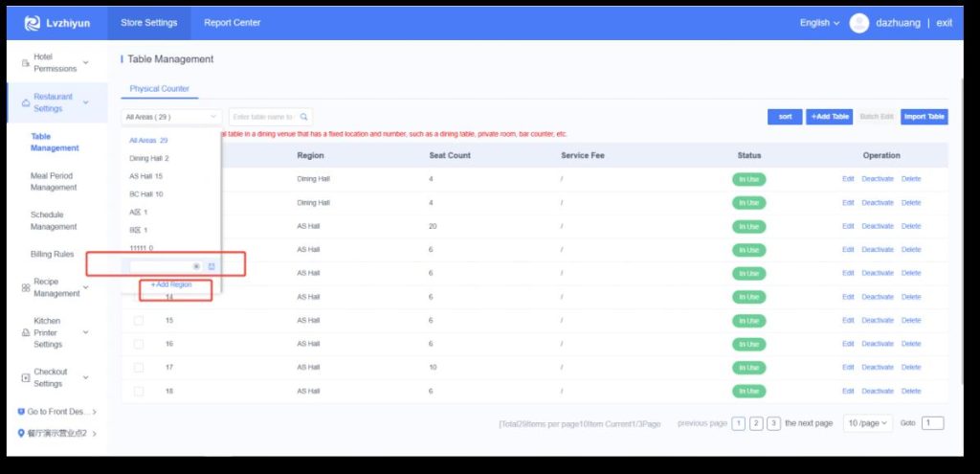Click the cancel icon in region input row
This screenshot has width=980, height=474.
pyautogui.click(x=196, y=266)
